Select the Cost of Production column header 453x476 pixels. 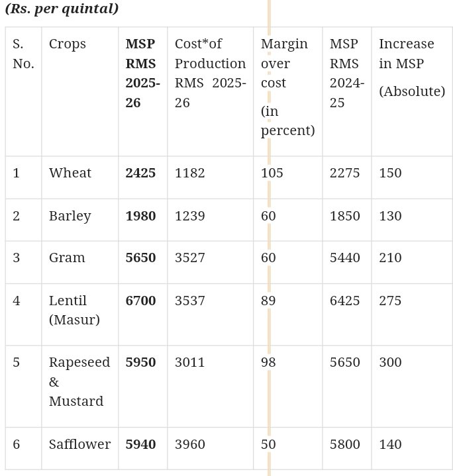tap(211, 73)
